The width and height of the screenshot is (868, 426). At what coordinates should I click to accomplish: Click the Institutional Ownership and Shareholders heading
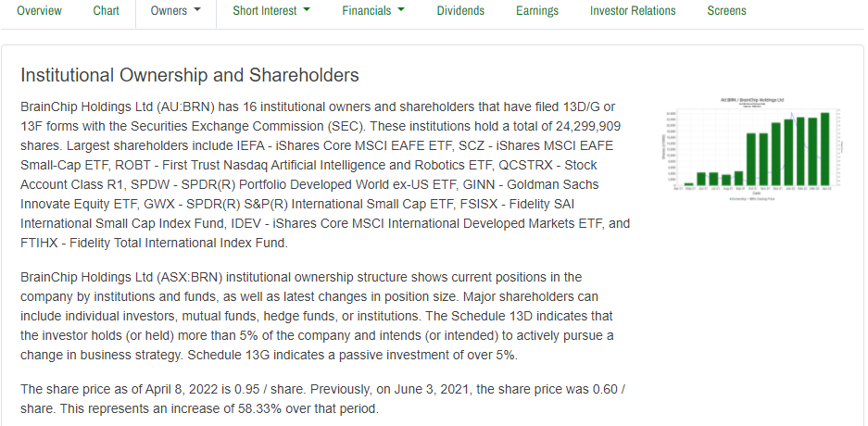(x=189, y=75)
